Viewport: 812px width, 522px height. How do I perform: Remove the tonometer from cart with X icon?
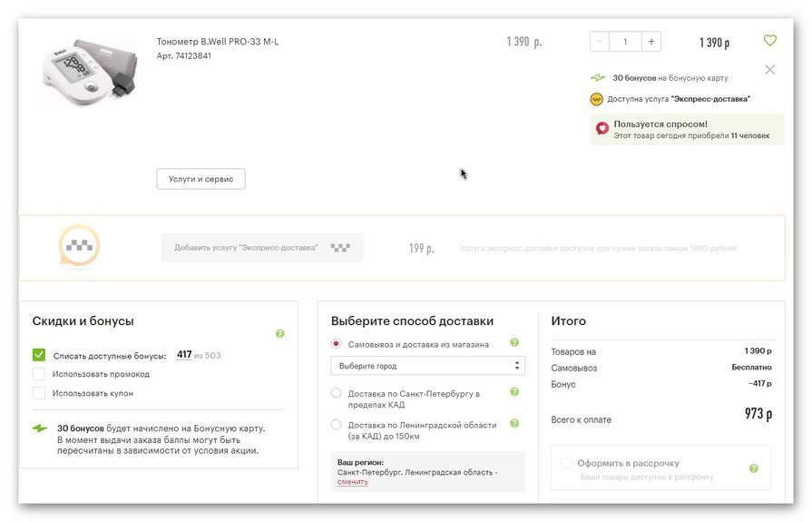[x=769, y=69]
